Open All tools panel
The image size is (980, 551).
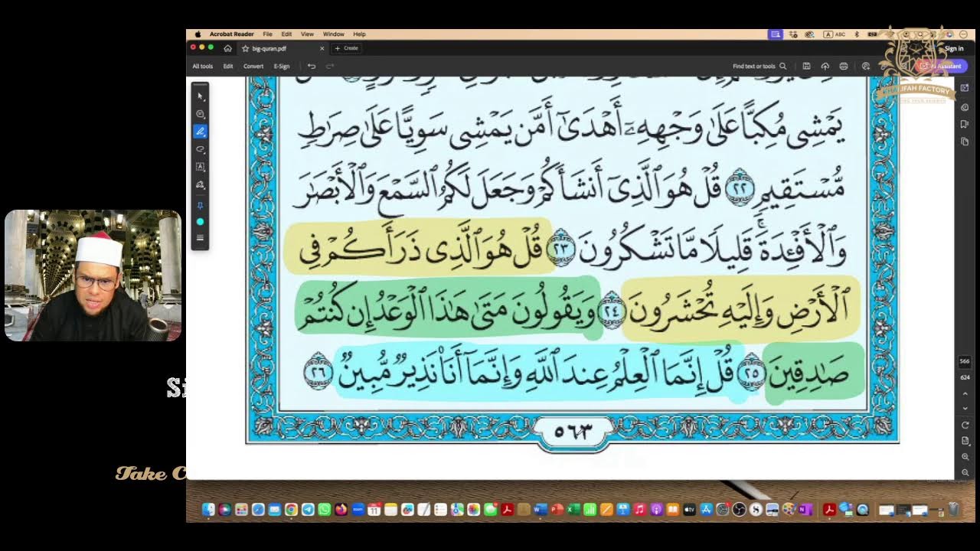click(x=203, y=67)
